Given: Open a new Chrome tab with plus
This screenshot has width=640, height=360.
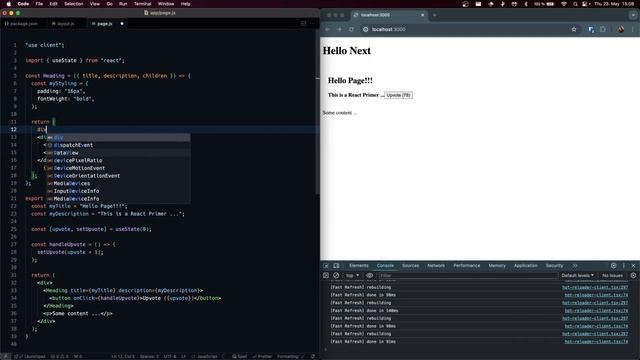Looking at the screenshot, I should coord(435,15).
